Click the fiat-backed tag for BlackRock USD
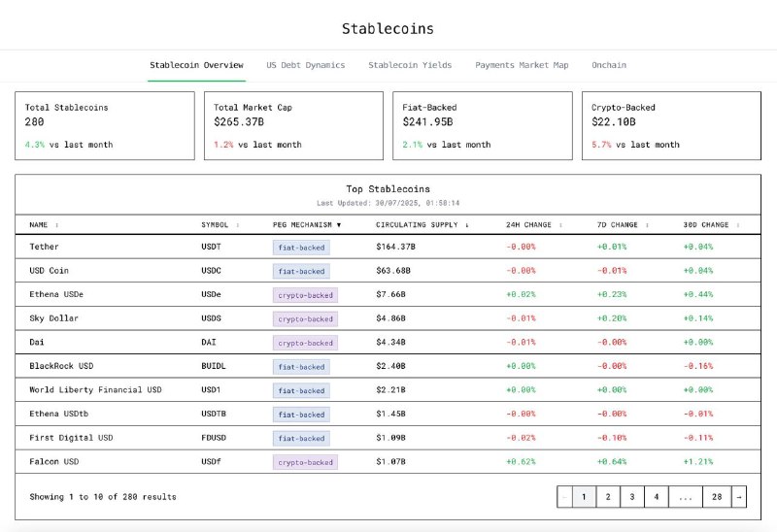The width and height of the screenshot is (777, 532). [301, 367]
